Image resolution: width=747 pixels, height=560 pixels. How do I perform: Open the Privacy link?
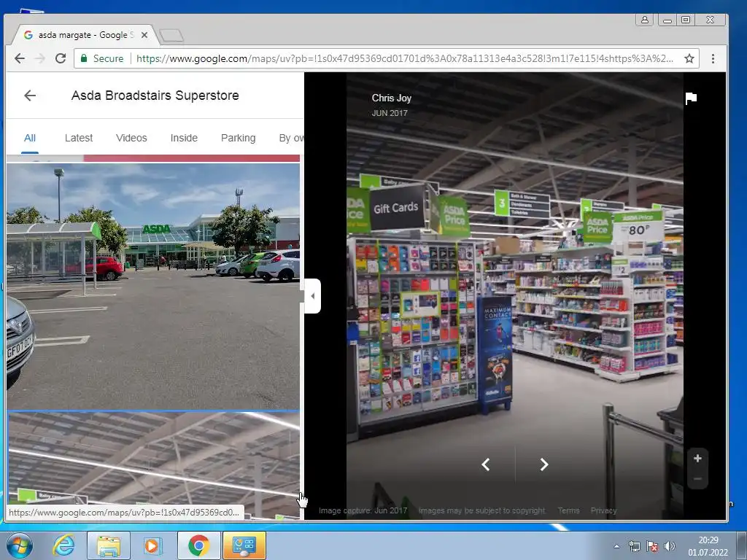(x=603, y=510)
